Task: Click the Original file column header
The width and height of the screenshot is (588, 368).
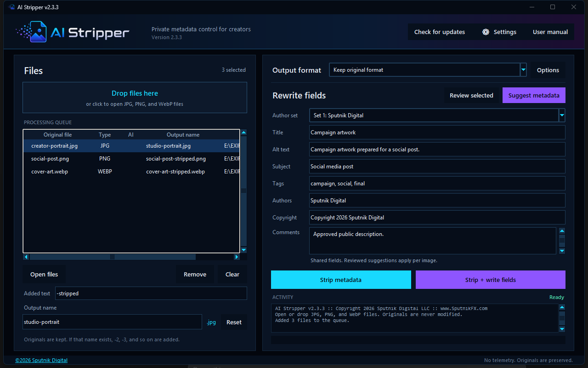Action: (x=58, y=135)
